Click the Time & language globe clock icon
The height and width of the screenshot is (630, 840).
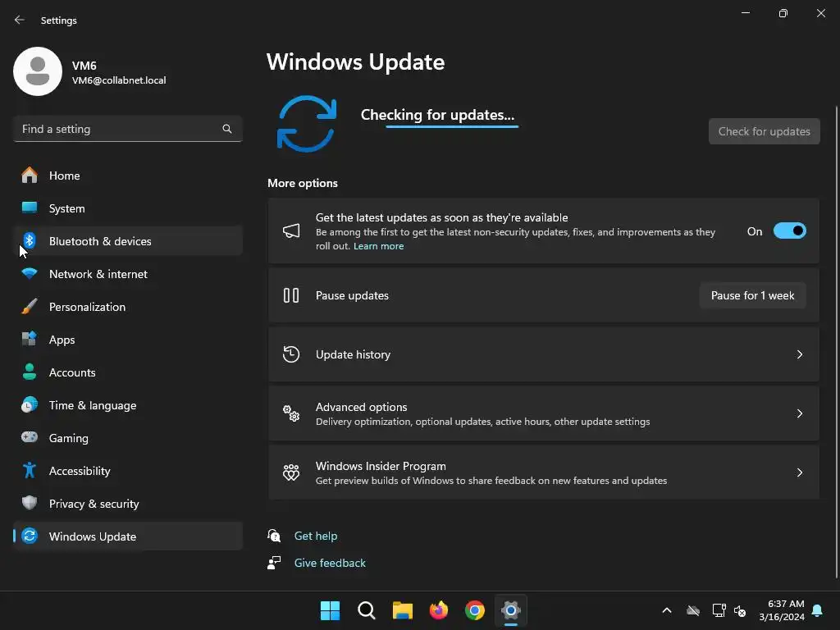[30, 405]
